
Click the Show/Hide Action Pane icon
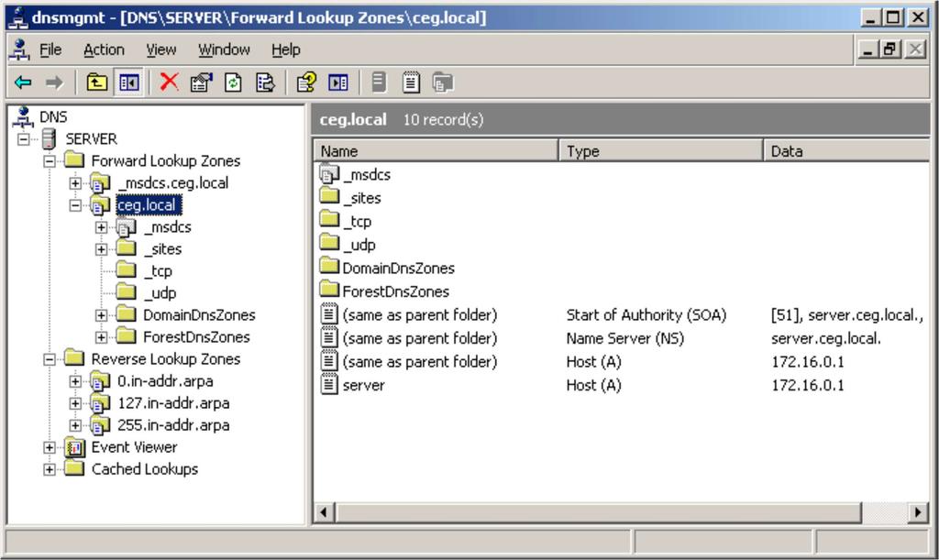(x=338, y=82)
